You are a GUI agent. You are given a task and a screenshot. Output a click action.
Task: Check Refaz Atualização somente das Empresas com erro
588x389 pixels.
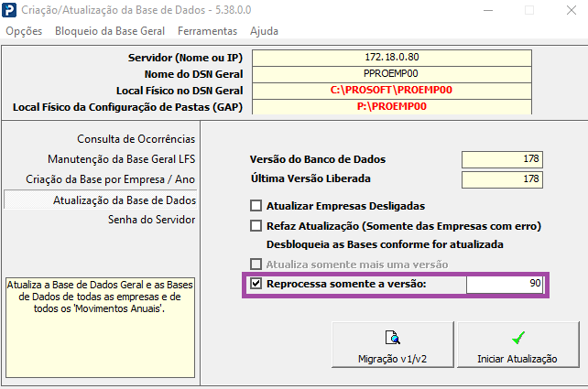pos(256,226)
